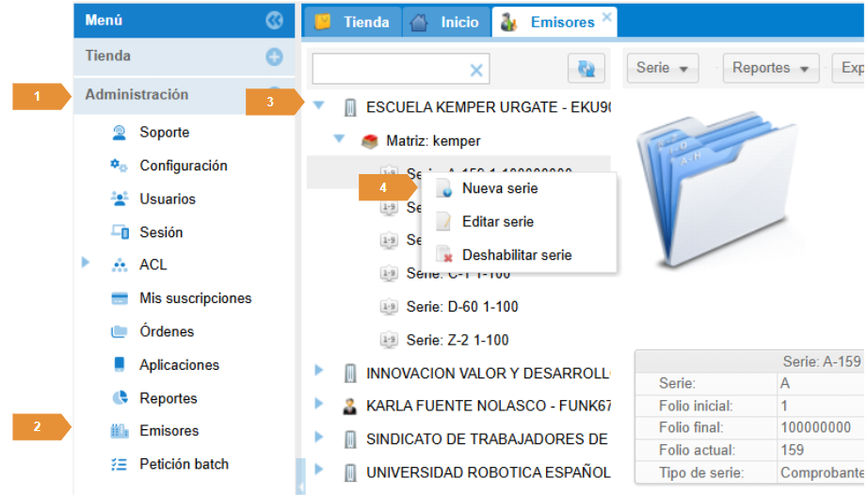Click the refresh icon beside search box

click(586, 69)
